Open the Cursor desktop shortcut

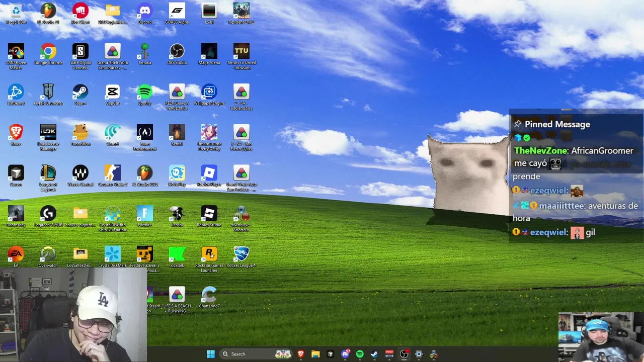pos(16,176)
